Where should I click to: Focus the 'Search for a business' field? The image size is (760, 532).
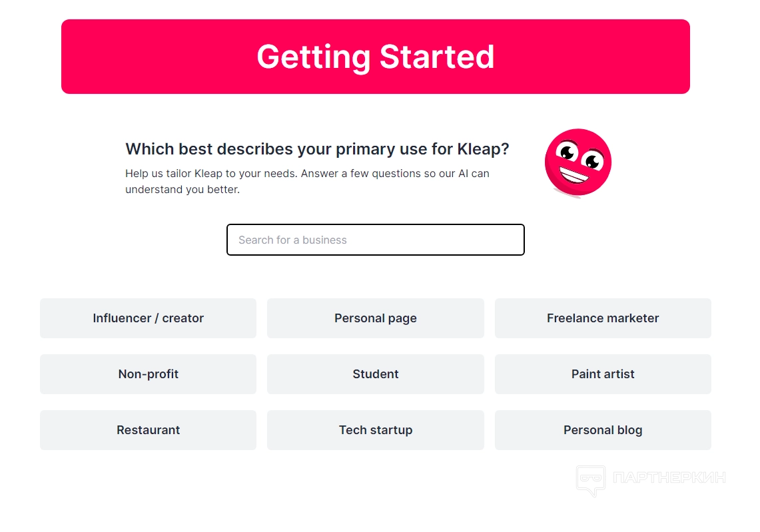point(375,240)
